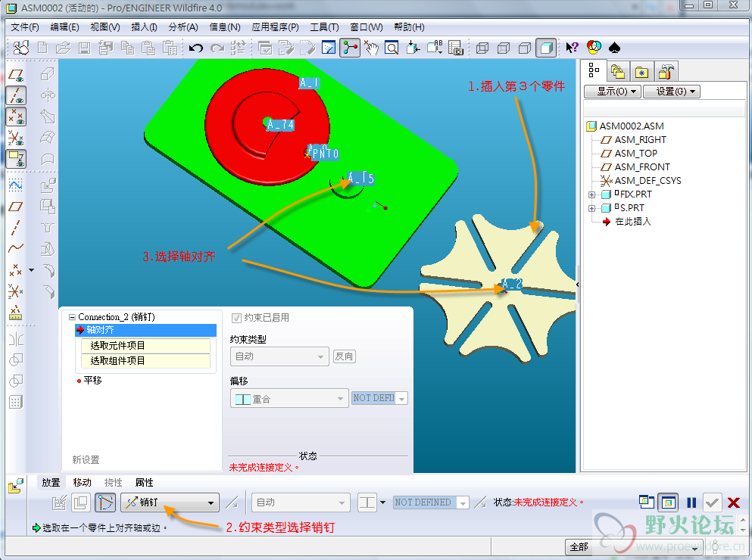Click the Redo arrow icon

[x=217, y=48]
